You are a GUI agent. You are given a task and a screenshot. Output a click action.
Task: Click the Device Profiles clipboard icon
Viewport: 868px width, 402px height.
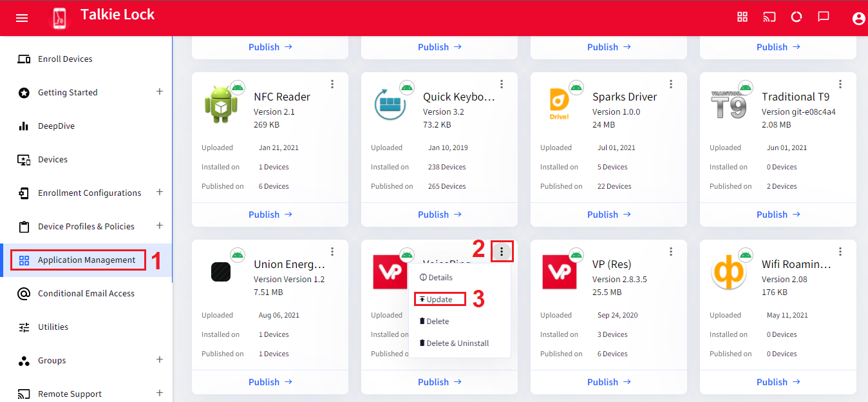click(24, 227)
